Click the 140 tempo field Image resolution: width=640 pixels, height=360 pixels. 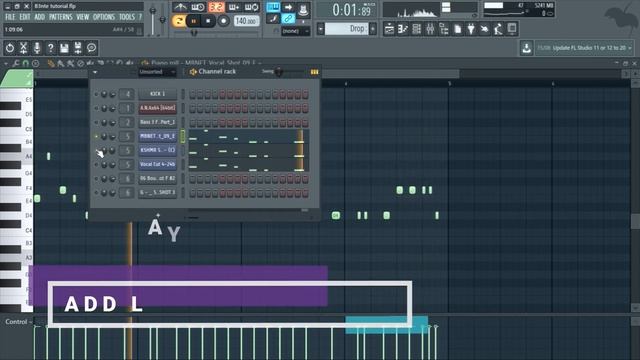[x=246, y=21]
